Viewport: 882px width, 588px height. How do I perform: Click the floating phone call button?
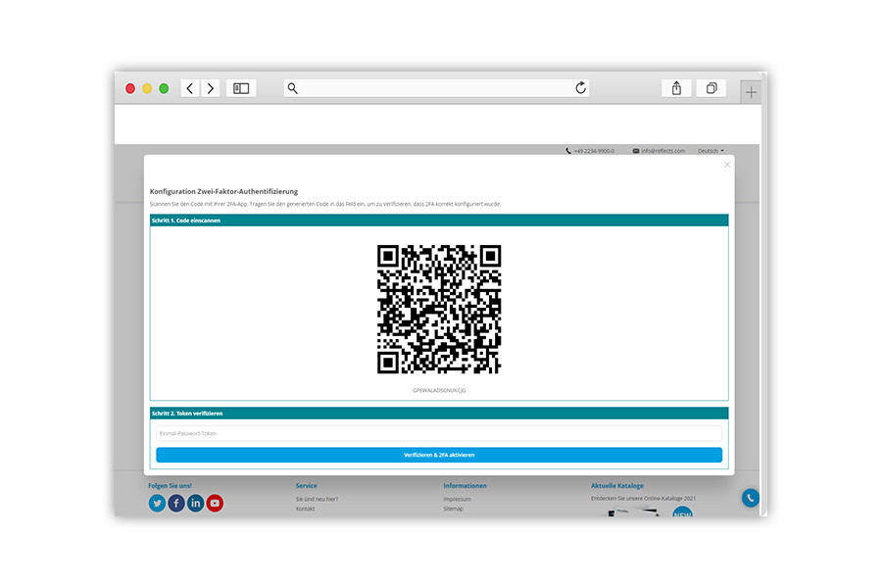click(751, 498)
